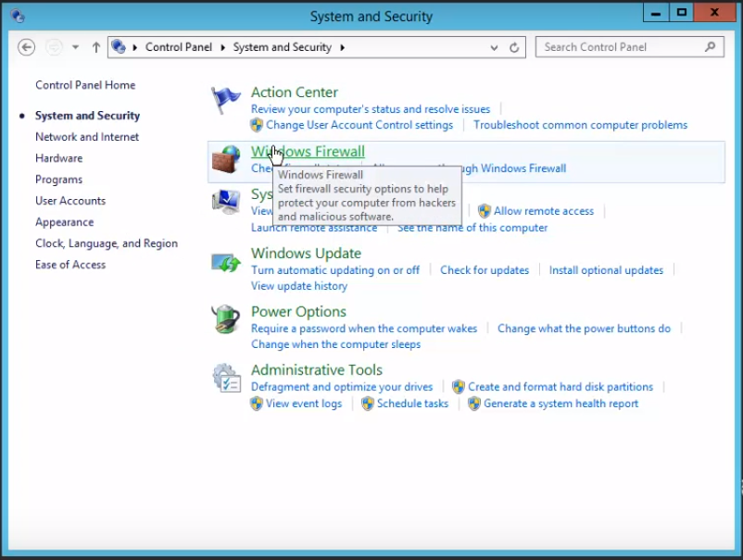
Task: Click the Action Center flag icon
Action: tap(226, 100)
